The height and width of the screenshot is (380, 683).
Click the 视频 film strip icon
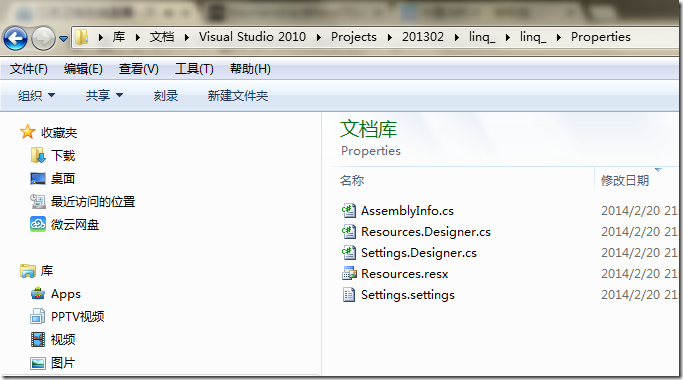pos(38,339)
